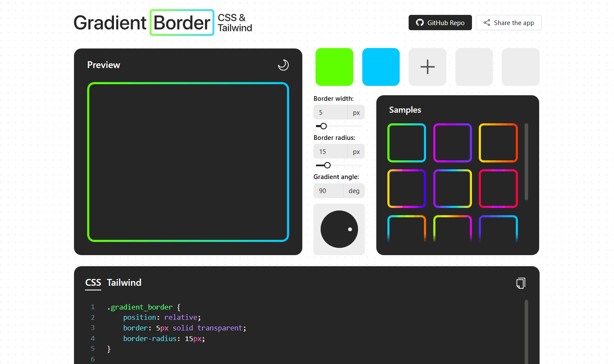
Task: Choose the yellow-to-red sample border
Action: 498,143
